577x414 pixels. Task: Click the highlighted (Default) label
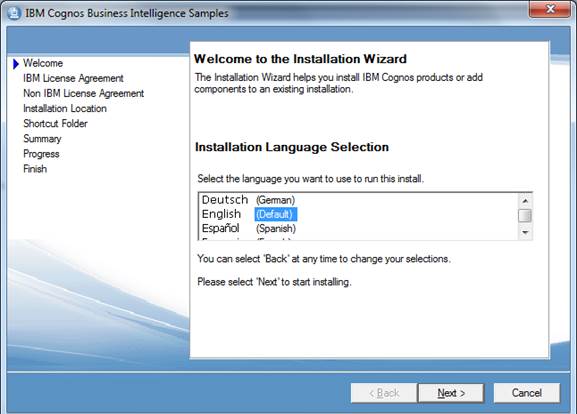coord(275,214)
